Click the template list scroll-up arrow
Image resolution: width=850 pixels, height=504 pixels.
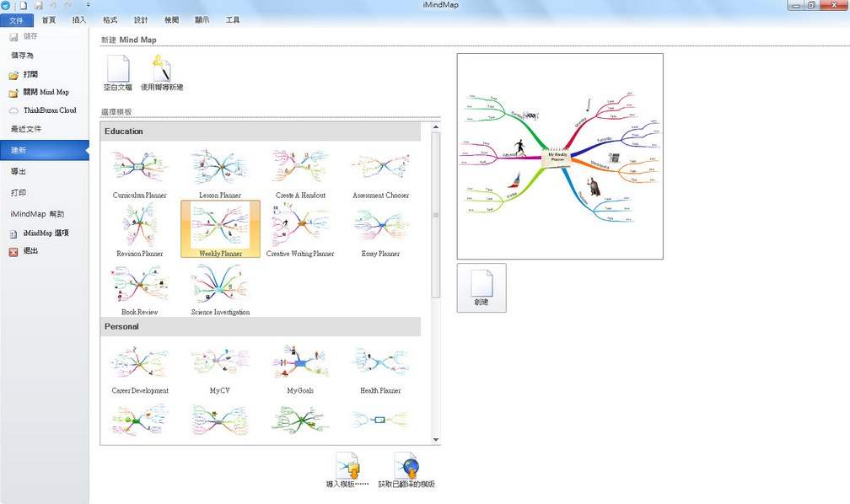click(x=436, y=126)
